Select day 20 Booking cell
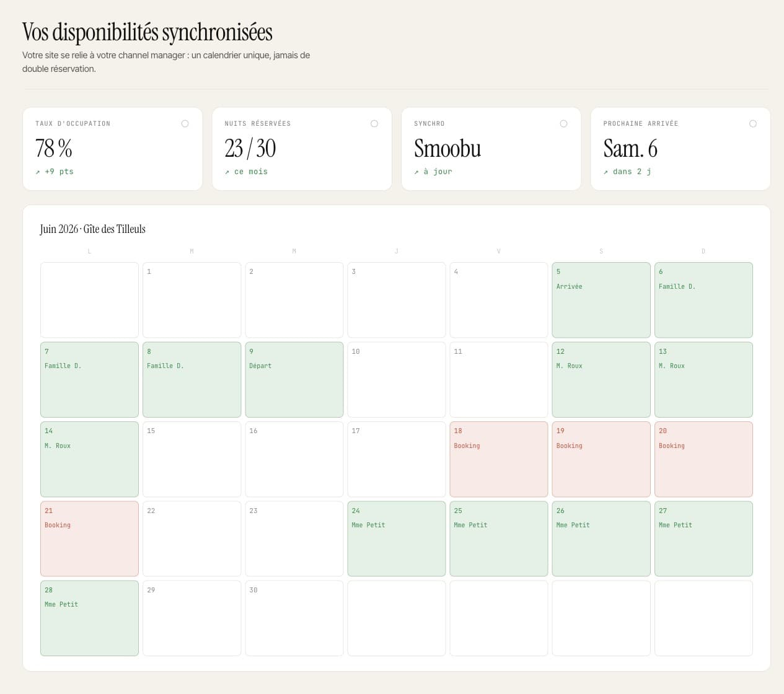The image size is (784, 694). click(703, 459)
